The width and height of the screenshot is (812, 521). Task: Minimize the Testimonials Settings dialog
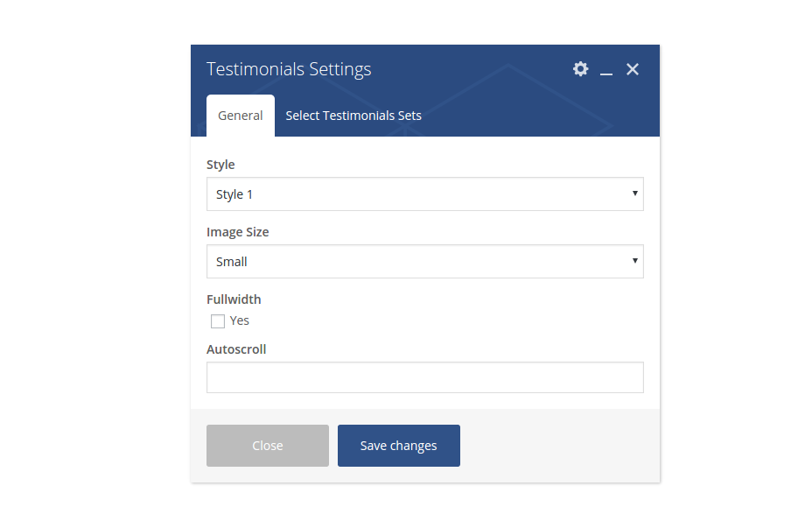point(606,71)
